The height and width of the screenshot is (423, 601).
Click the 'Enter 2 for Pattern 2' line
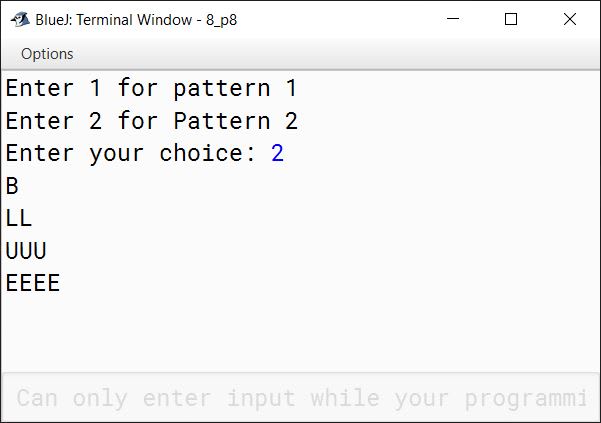coord(151,121)
